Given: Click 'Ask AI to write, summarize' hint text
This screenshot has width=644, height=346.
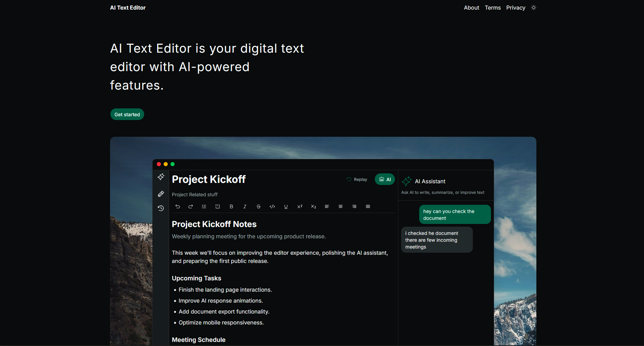Looking at the screenshot, I should coord(443,192).
